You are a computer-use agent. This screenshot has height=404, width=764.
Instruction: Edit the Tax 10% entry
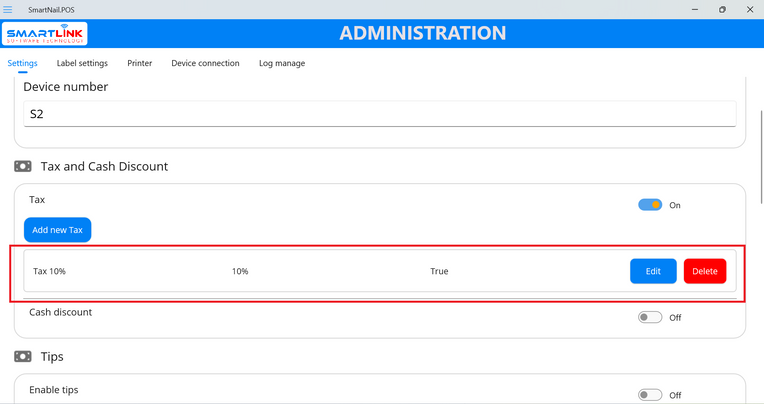point(653,271)
